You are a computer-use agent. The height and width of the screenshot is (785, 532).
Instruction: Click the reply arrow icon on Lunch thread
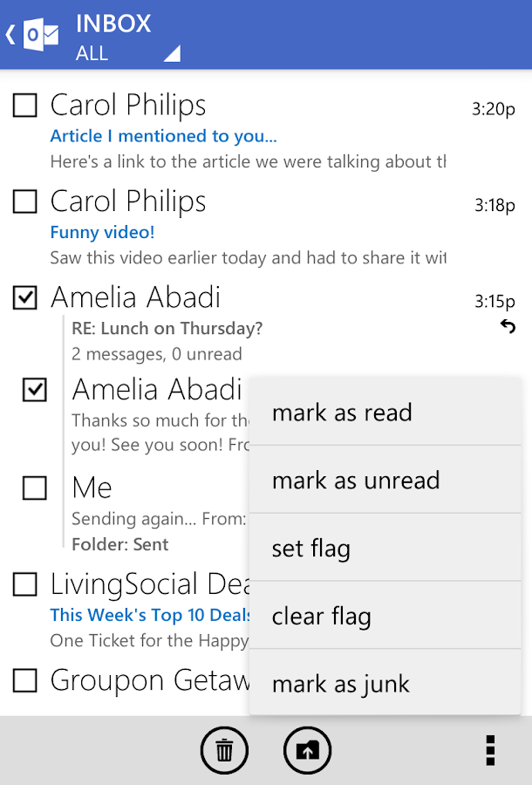coord(508,327)
